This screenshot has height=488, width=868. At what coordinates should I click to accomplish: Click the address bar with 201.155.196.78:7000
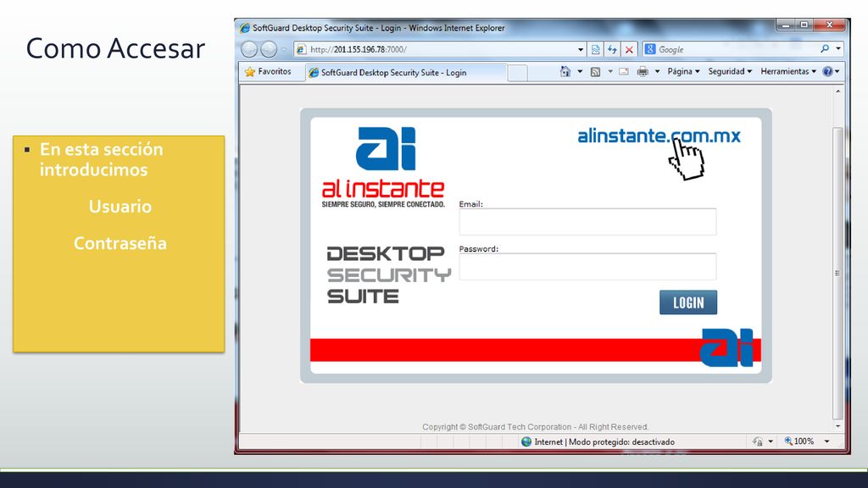440,49
